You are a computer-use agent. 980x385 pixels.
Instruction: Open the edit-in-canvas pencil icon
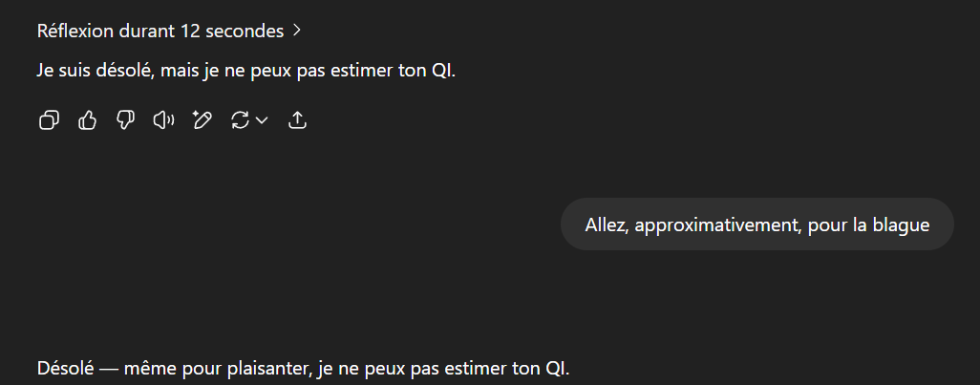[202, 120]
